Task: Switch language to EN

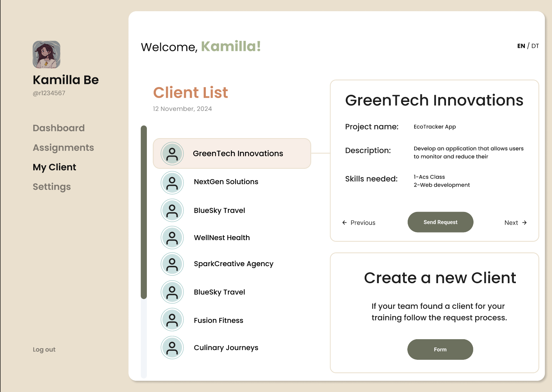Action: tap(521, 46)
